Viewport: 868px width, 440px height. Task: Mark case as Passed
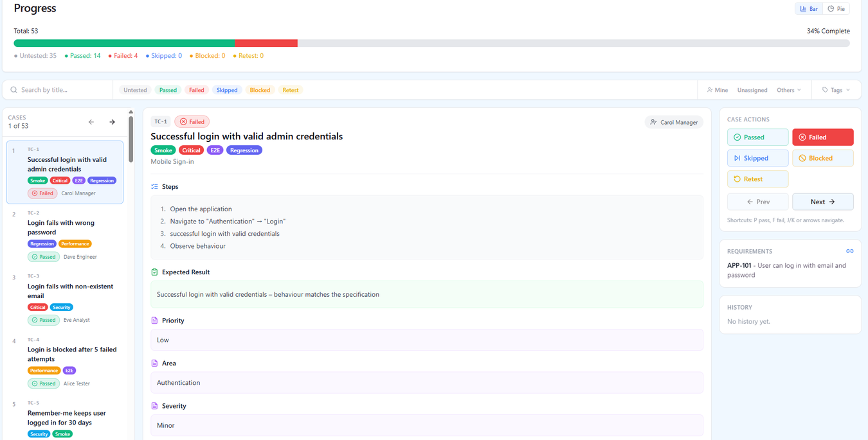click(x=757, y=137)
